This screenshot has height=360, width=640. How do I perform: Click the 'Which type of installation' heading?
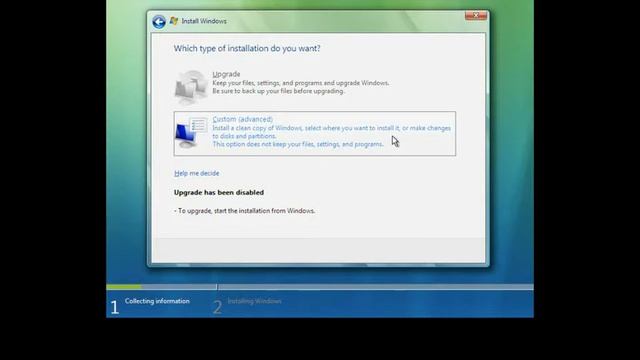[247, 49]
